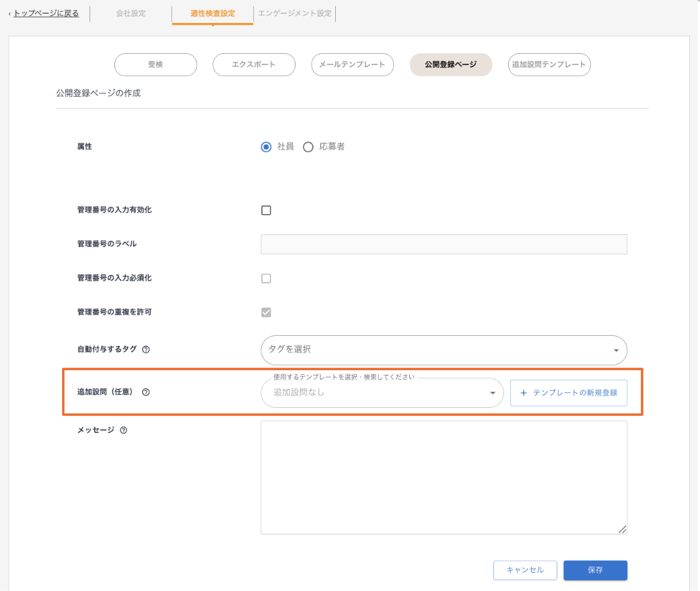Click the 管理番号のラベル input field

click(x=444, y=244)
